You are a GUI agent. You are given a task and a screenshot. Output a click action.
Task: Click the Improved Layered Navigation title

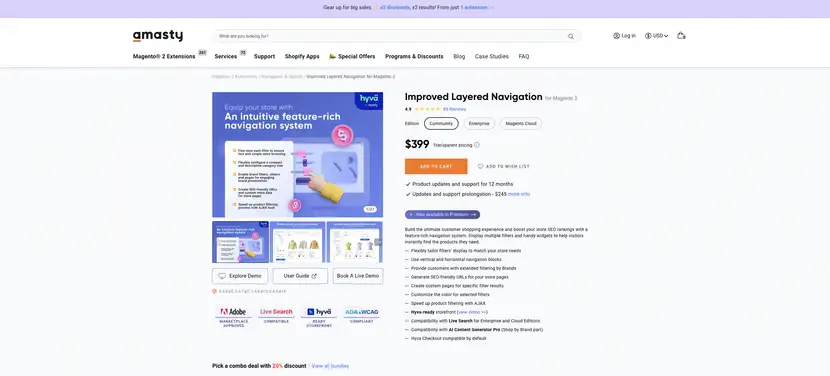[x=474, y=97]
